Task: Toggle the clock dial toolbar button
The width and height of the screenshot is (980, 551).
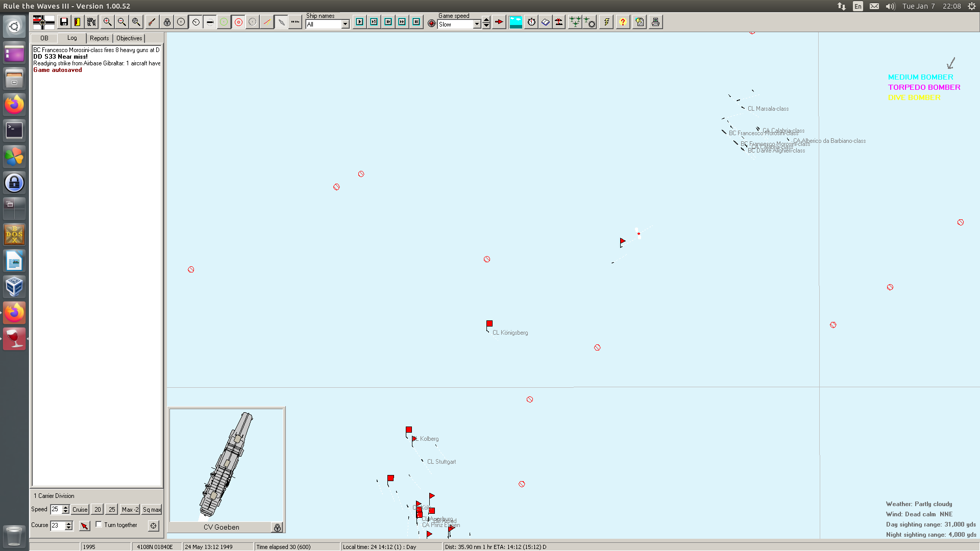Action: point(195,22)
